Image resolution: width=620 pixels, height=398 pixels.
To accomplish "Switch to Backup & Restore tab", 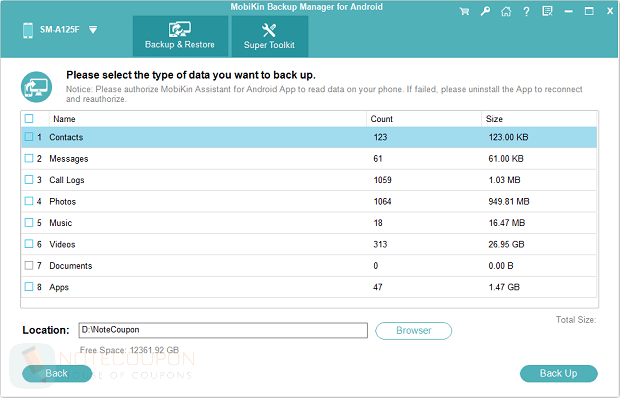I will 180,36.
